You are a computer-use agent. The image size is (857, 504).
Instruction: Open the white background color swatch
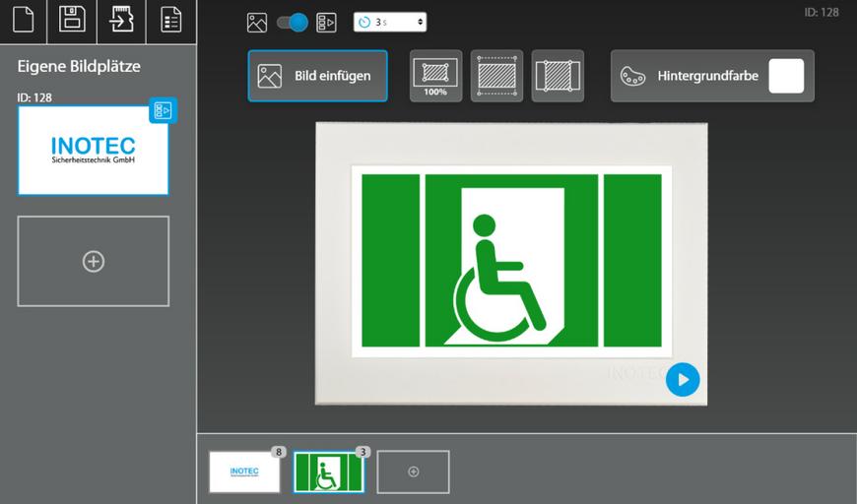786,76
